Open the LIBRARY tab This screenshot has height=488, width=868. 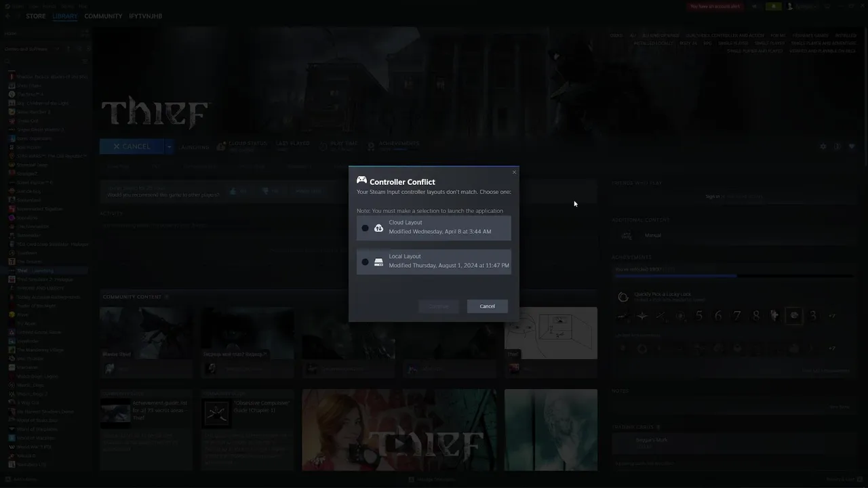65,16
